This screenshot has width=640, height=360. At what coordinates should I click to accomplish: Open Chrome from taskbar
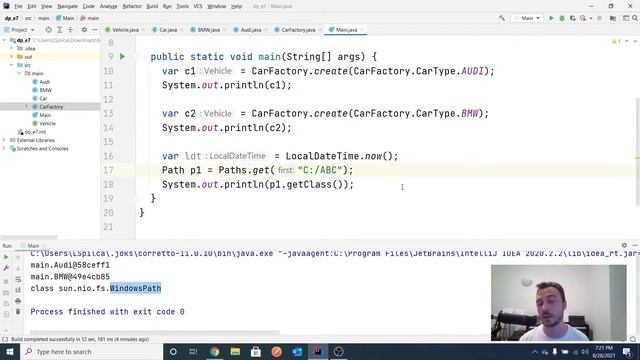pyautogui.click(x=215, y=351)
